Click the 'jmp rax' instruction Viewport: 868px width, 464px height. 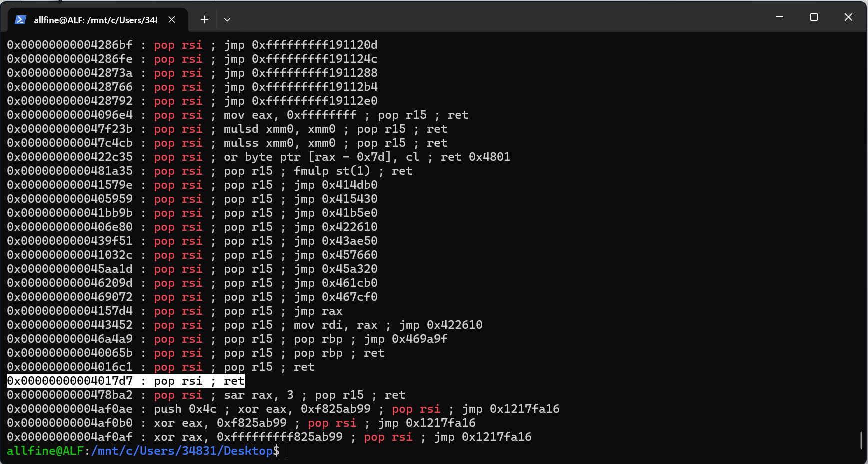(x=318, y=311)
